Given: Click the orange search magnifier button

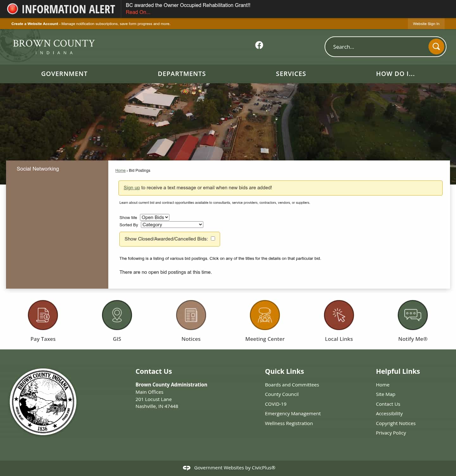Looking at the screenshot, I should click(x=436, y=47).
